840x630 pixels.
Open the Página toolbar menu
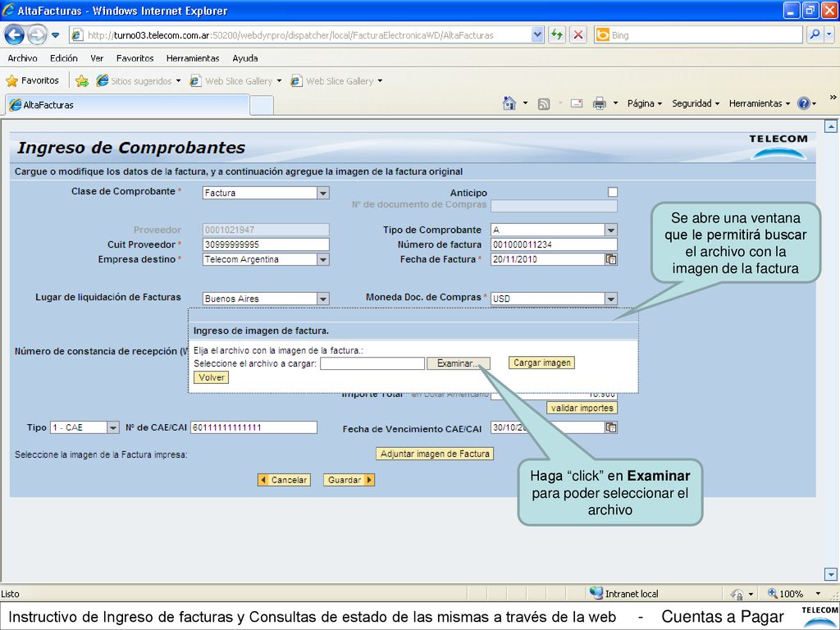(645, 103)
